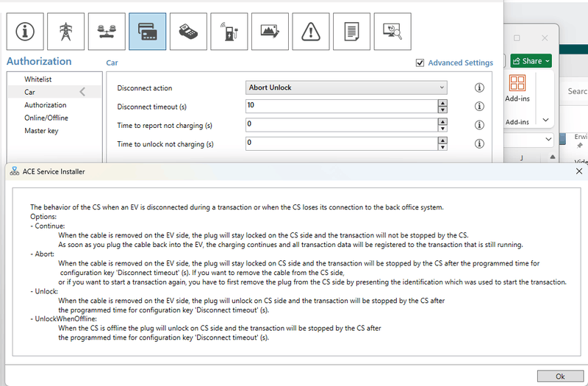Show info for Time to report not charging

(x=479, y=125)
